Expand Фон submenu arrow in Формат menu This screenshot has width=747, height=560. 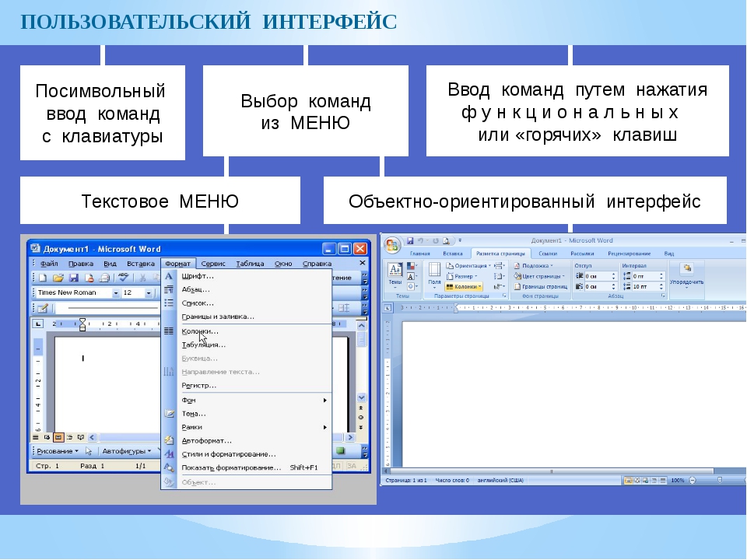point(325,400)
